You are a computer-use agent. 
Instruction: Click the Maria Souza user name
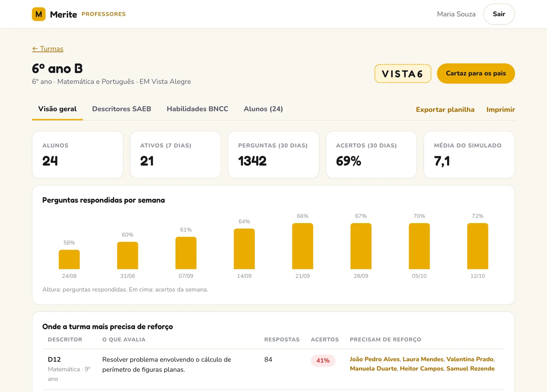click(456, 14)
